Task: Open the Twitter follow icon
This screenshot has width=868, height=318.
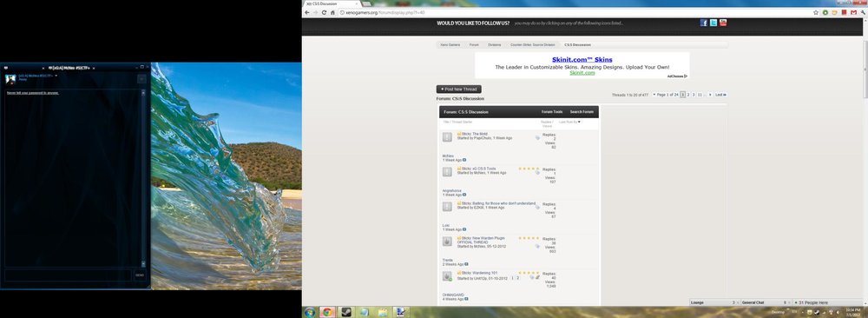Action: tap(713, 23)
